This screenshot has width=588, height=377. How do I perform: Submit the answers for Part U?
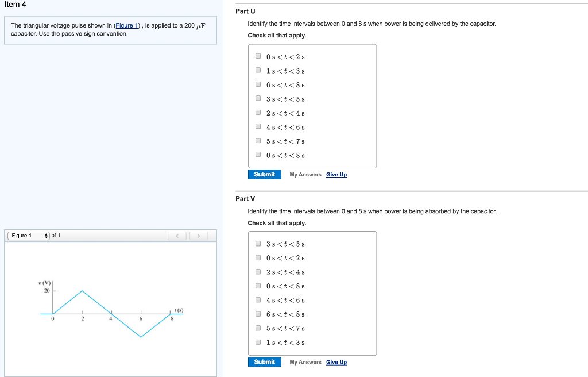pyautogui.click(x=264, y=174)
